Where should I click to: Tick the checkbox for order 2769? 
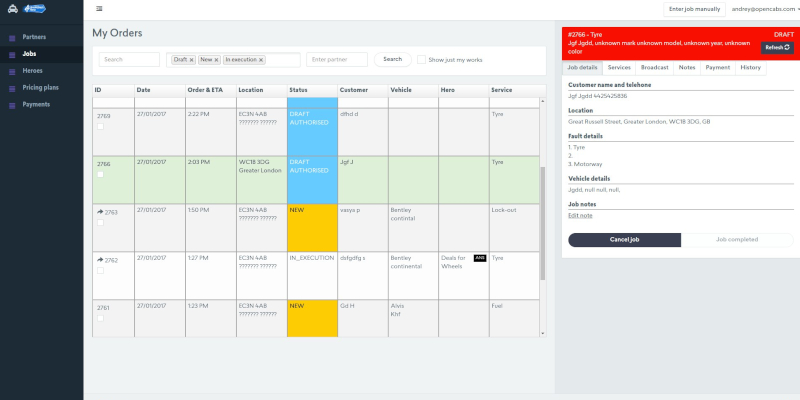pyautogui.click(x=100, y=126)
